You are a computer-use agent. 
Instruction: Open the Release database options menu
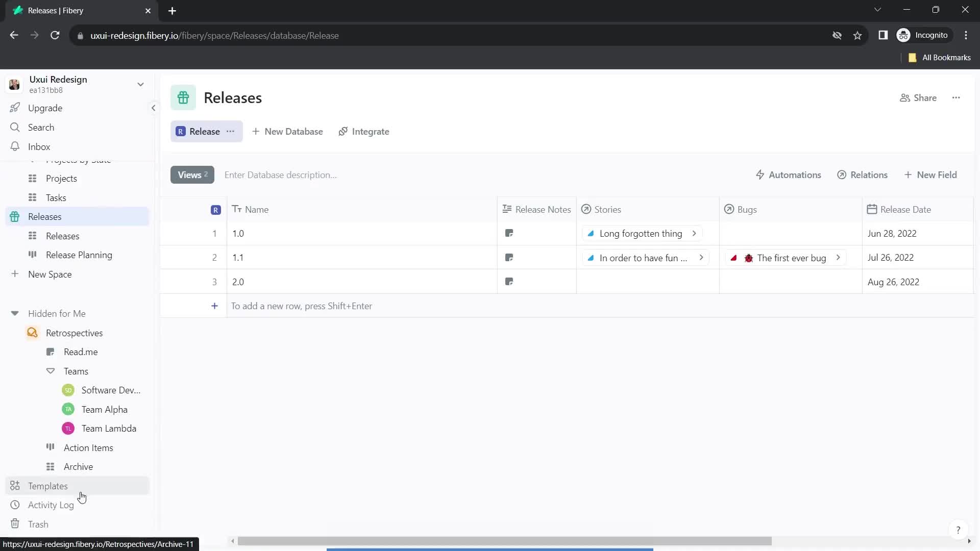[x=231, y=131]
